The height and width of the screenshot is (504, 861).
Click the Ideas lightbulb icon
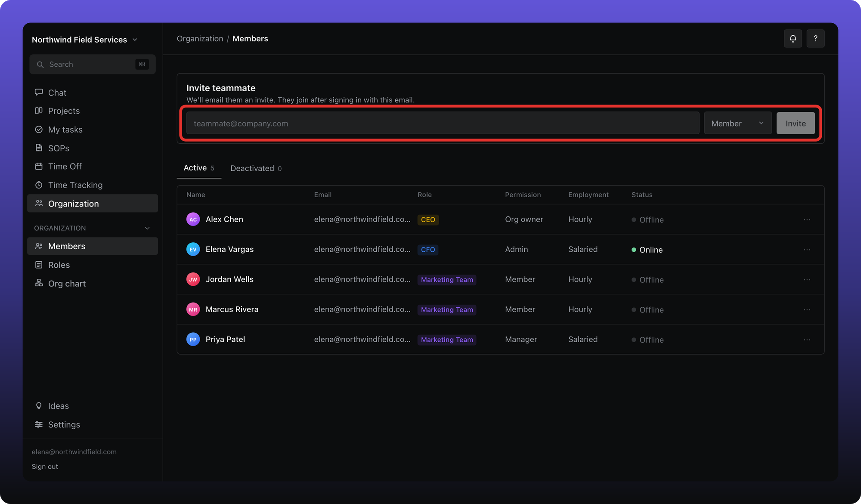(x=39, y=406)
